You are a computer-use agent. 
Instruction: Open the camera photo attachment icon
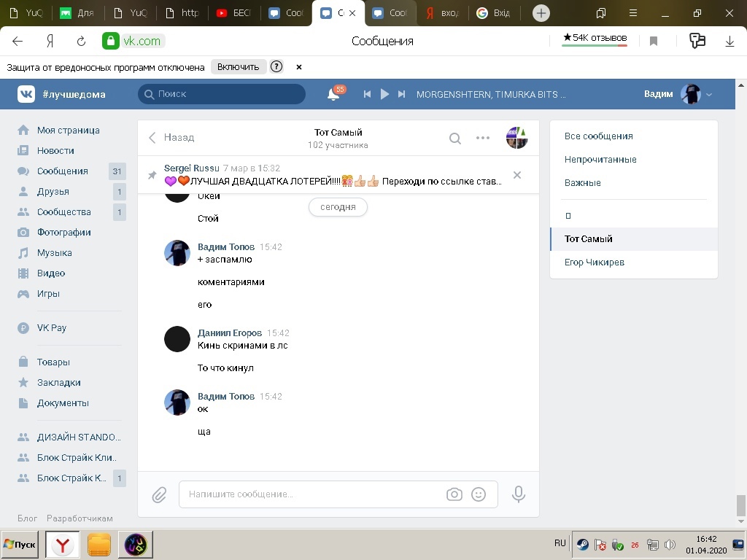point(454,494)
